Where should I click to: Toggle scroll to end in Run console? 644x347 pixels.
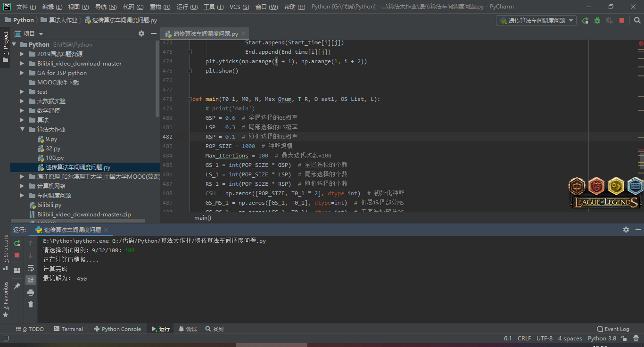(x=31, y=280)
